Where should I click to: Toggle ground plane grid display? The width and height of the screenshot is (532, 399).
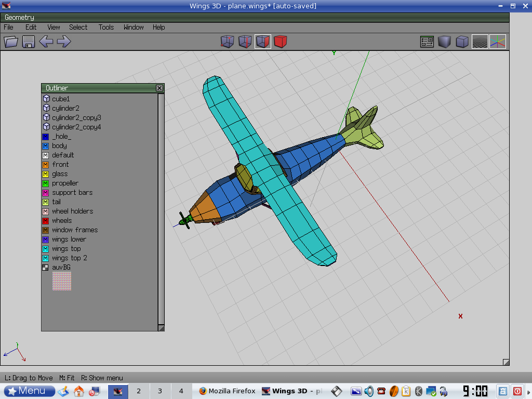pyautogui.click(x=480, y=42)
